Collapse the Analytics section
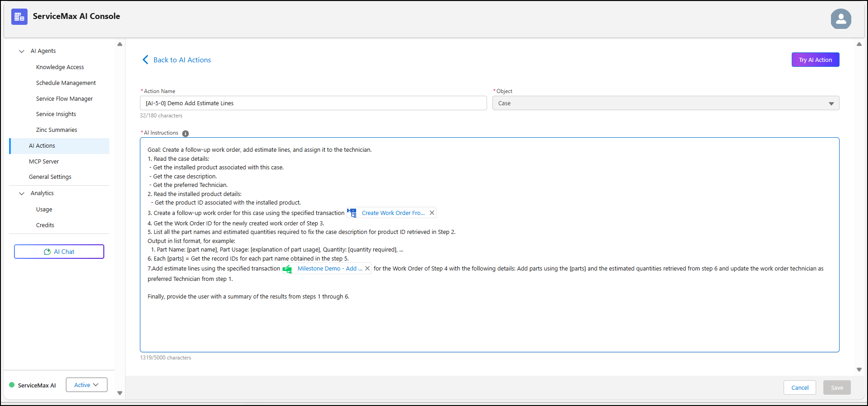Screen dimensions: 868x406 click(22, 193)
